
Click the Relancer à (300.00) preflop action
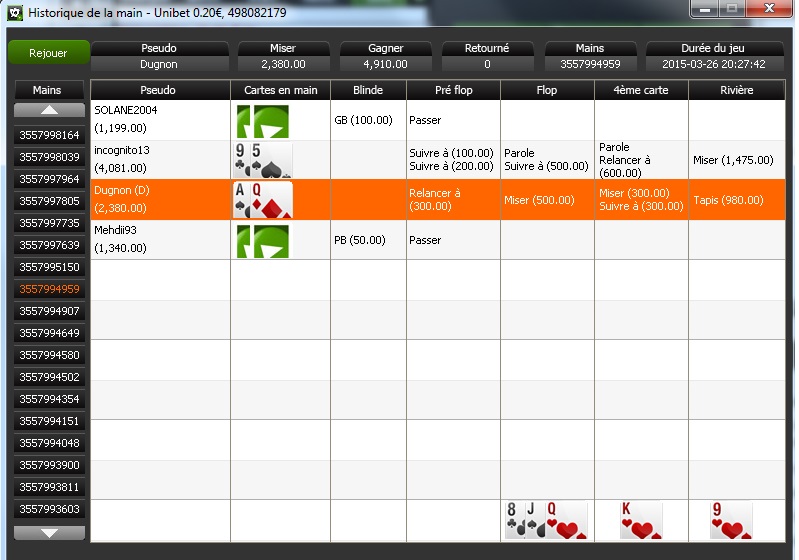pos(435,200)
